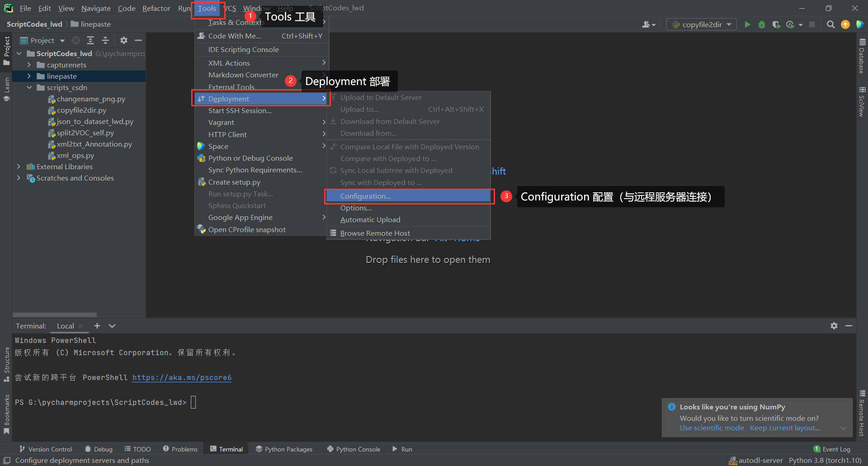Open the Bookmarks side tool window

coord(6,414)
